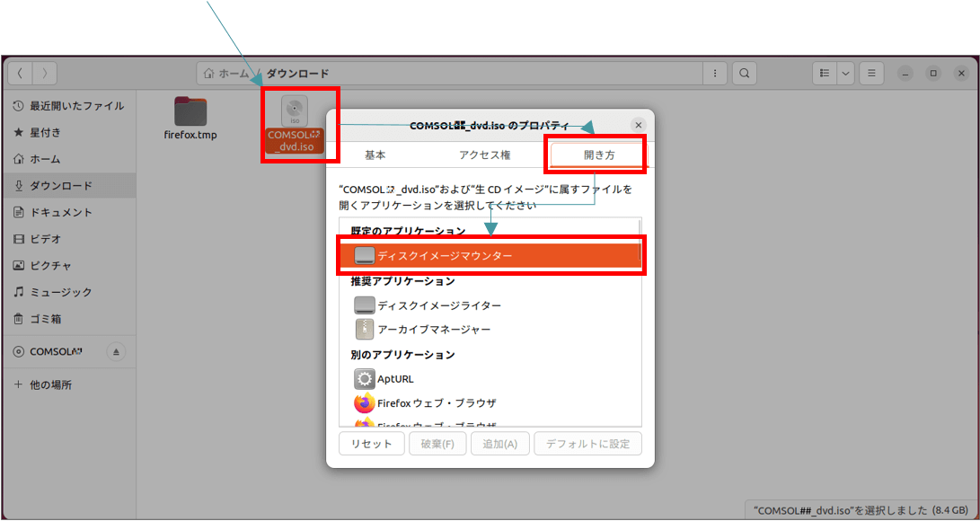Screen dimensions: 980x521
Task: Go forward using the forward arrow
Action: tap(44, 73)
